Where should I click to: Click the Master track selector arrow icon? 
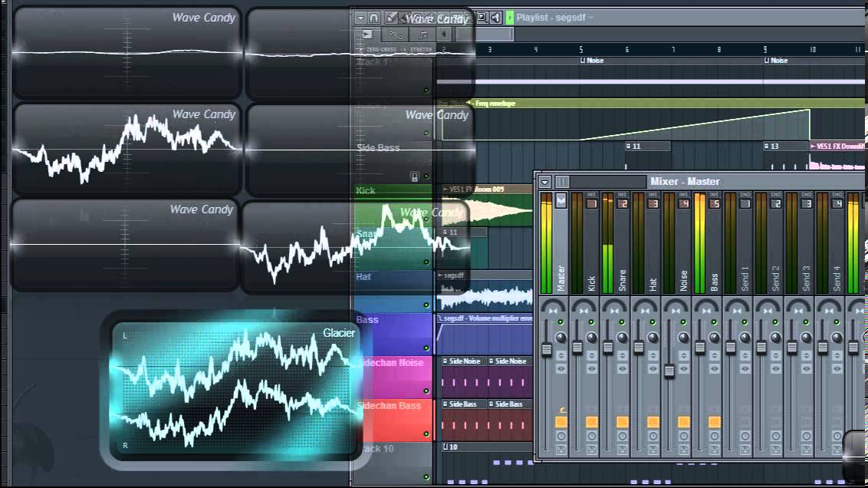point(561,200)
